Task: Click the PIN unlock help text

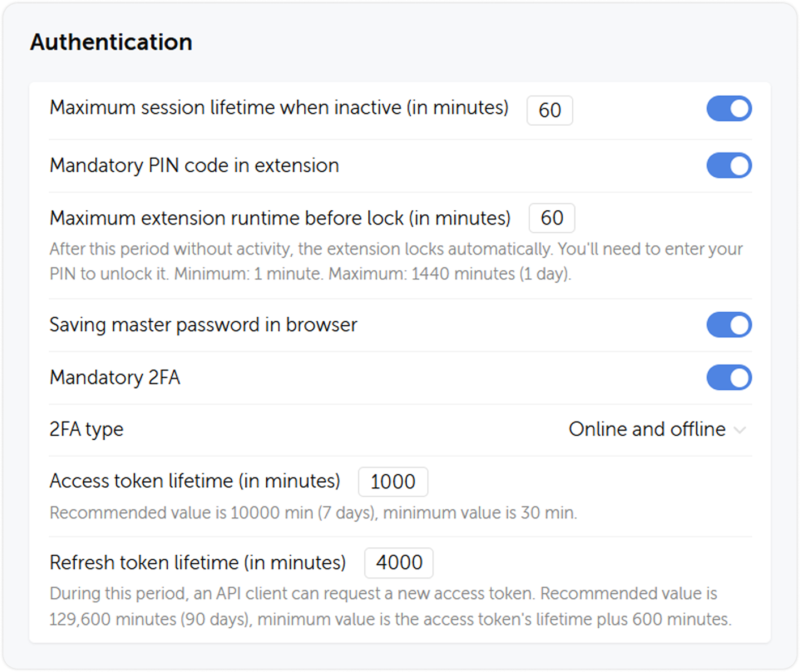Action: 395,261
